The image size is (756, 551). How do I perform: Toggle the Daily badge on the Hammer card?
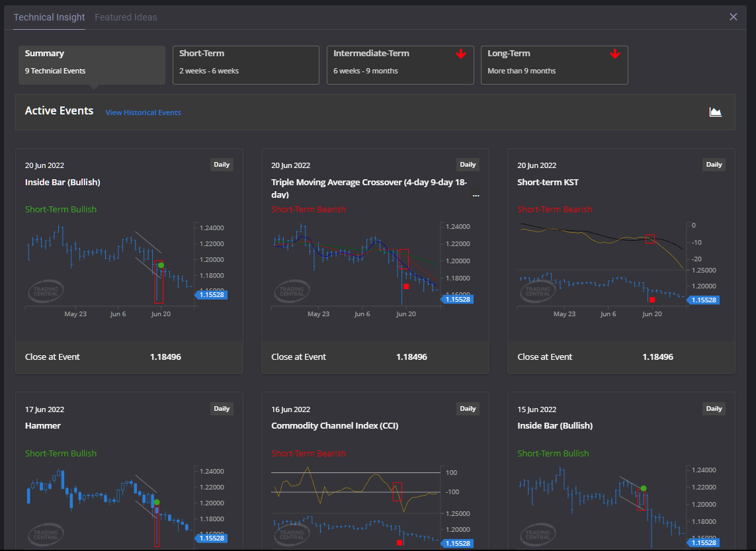(x=222, y=408)
